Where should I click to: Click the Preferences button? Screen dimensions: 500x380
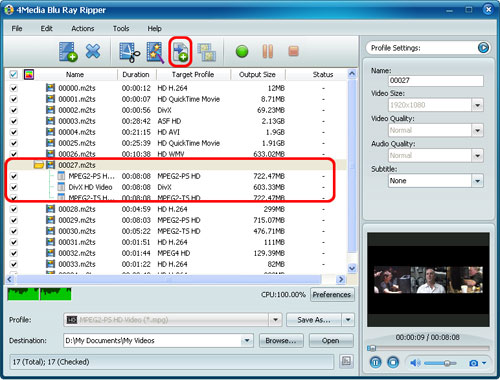tap(332, 295)
